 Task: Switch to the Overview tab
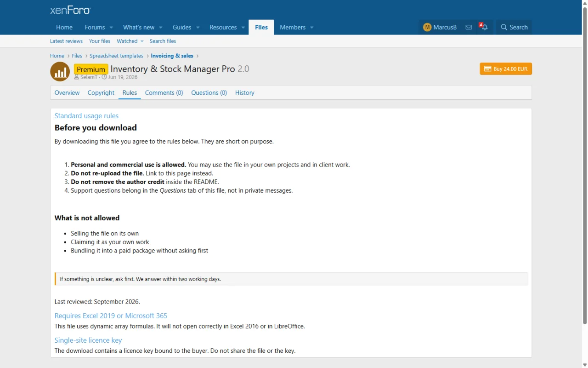point(67,92)
